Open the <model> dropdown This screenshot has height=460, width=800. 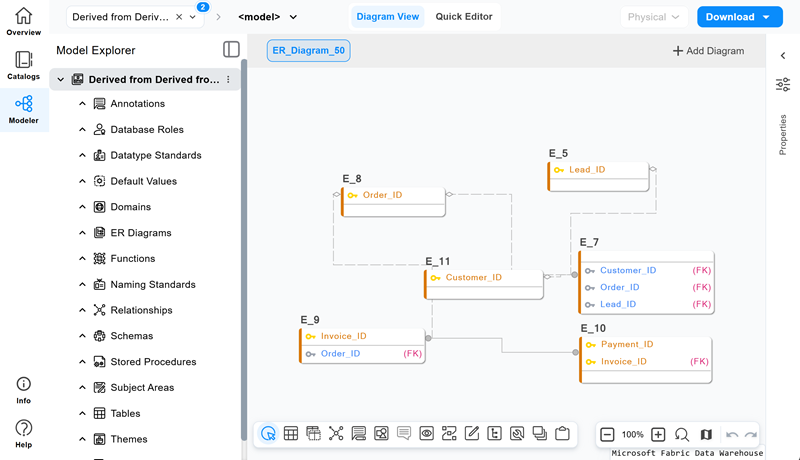[x=267, y=17]
